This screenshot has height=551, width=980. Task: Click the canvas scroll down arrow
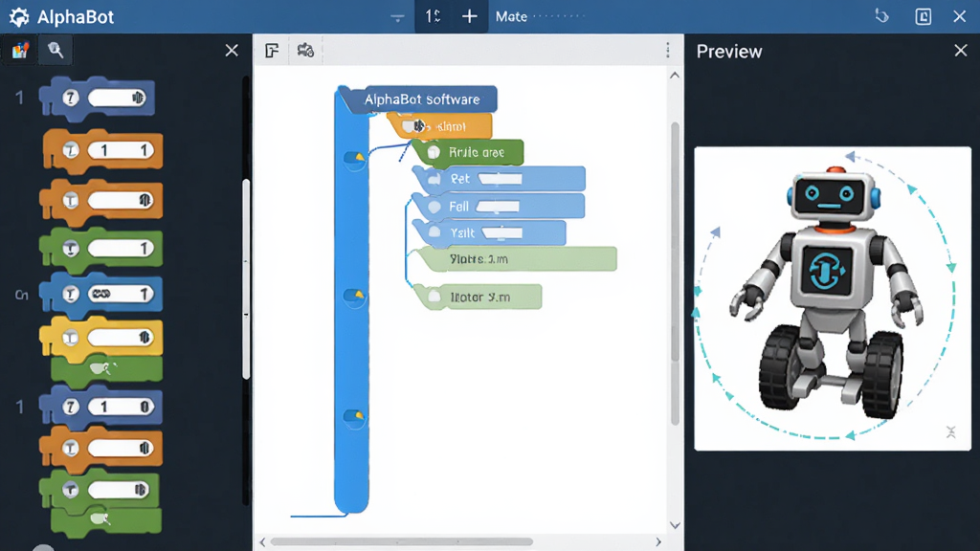pyautogui.click(x=675, y=525)
